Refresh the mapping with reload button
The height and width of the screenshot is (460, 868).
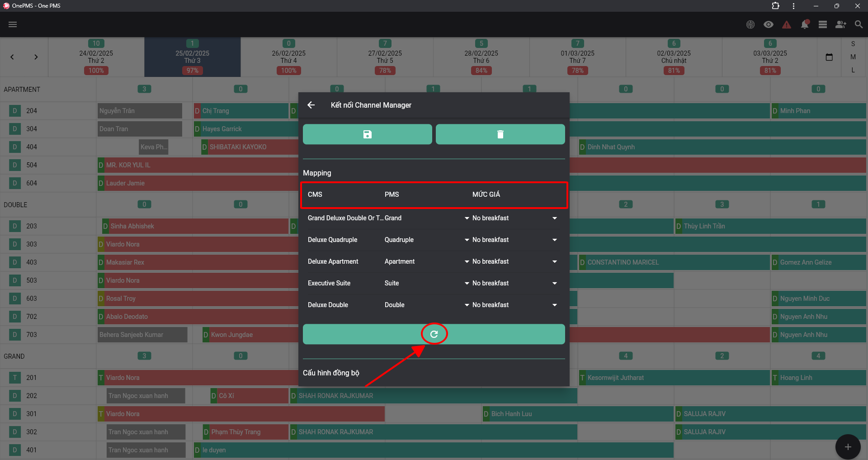[x=434, y=334]
